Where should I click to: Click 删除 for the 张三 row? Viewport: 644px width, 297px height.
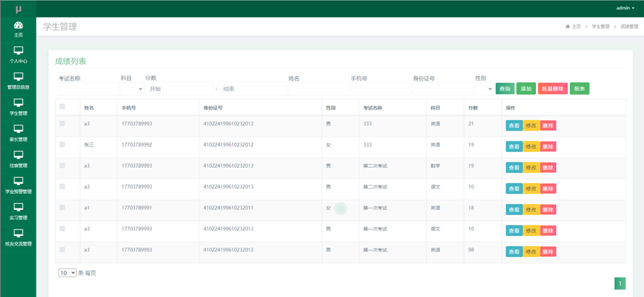(x=548, y=147)
